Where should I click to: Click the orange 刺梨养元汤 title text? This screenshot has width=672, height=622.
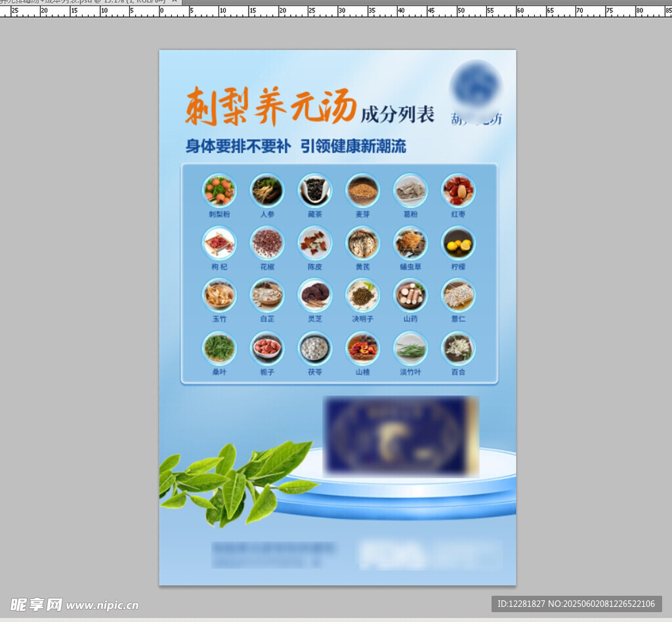[270, 106]
